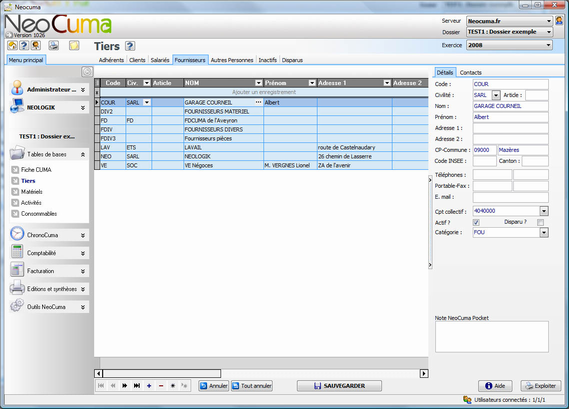Switch to the Adhérents tab

[111, 60]
